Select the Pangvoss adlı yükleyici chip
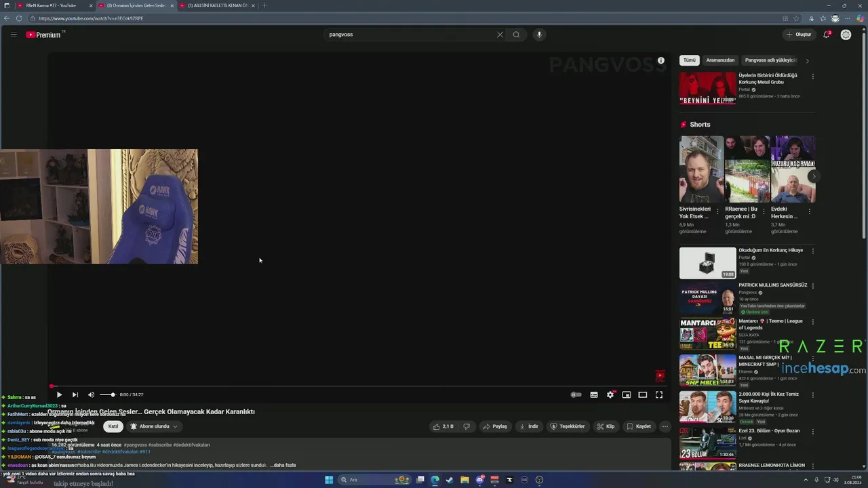The width and height of the screenshot is (868, 488). click(x=770, y=60)
